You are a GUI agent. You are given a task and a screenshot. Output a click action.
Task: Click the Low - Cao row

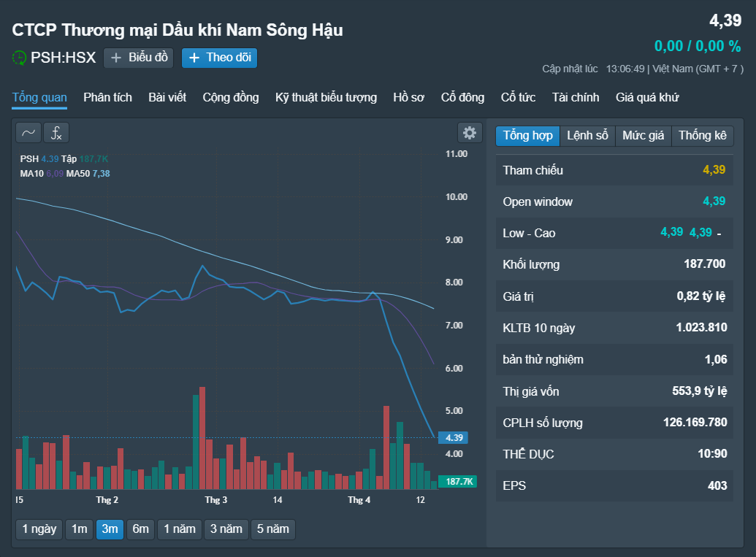coord(614,233)
